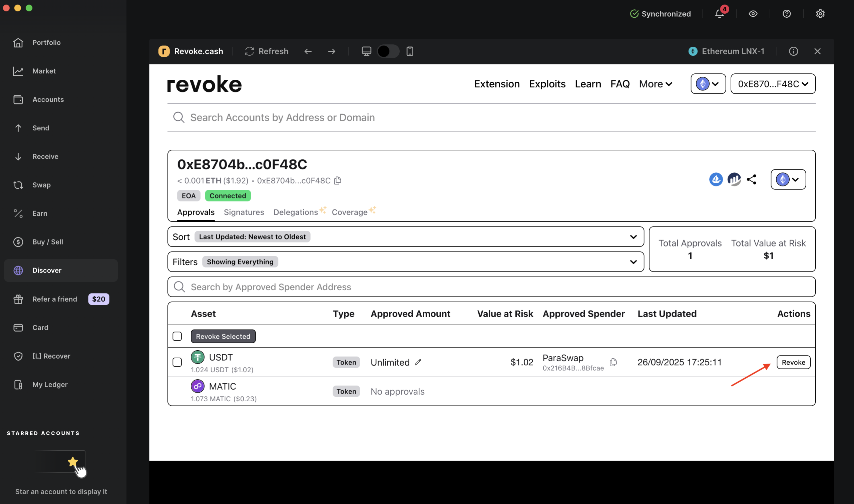Open the Exploits link in header
Screen dimensions: 854x504
547,84
